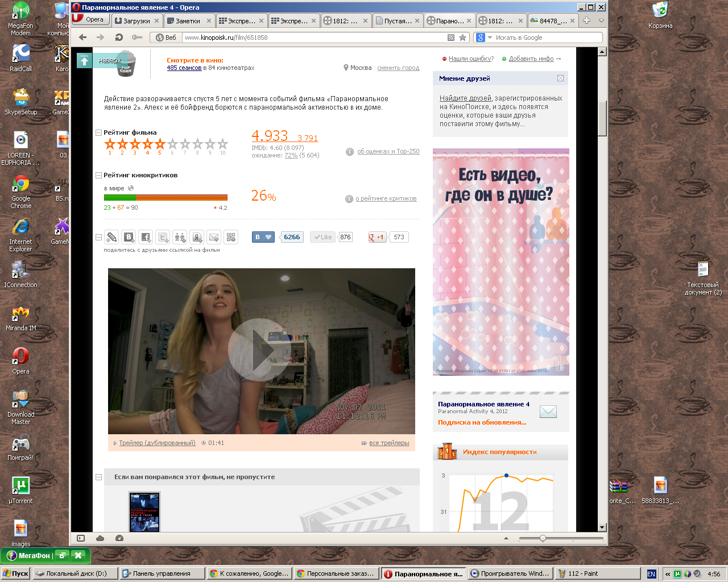Screen dimensions: 728x582
Task: Adjust the Opera zoom slider
Action: [x=543, y=538]
